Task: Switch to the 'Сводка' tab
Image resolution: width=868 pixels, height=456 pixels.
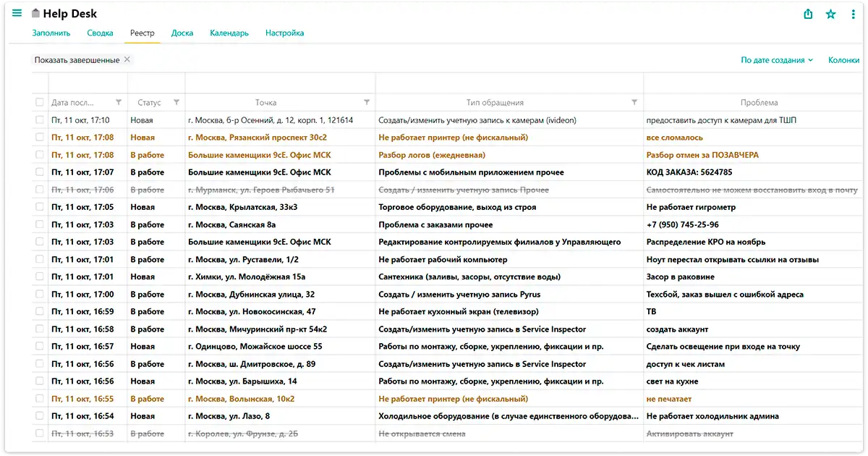Action: pos(100,33)
